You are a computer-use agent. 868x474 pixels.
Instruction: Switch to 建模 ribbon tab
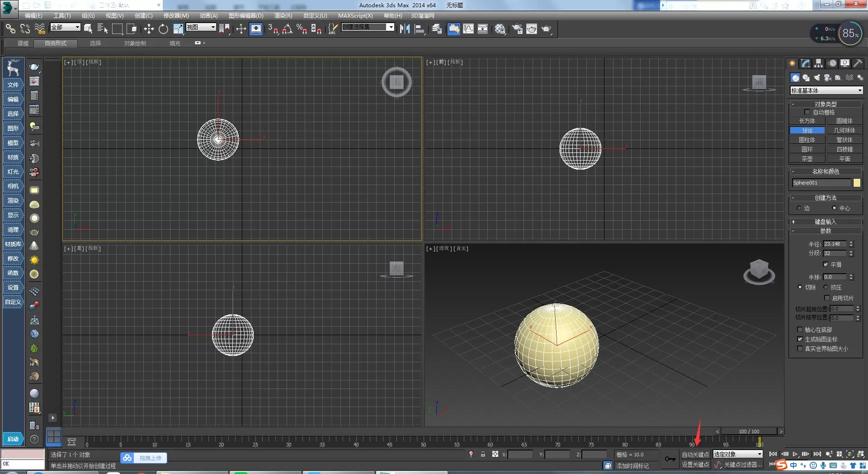click(23, 43)
